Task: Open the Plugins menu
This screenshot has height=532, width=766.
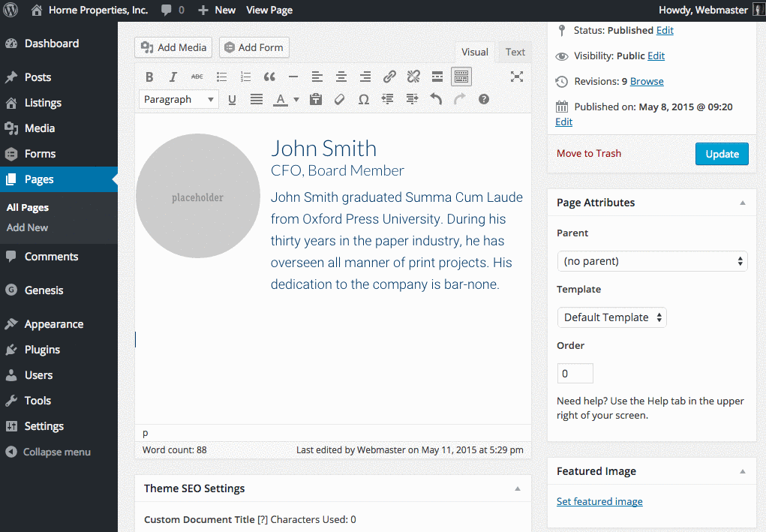Action: (x=59, y=350)
